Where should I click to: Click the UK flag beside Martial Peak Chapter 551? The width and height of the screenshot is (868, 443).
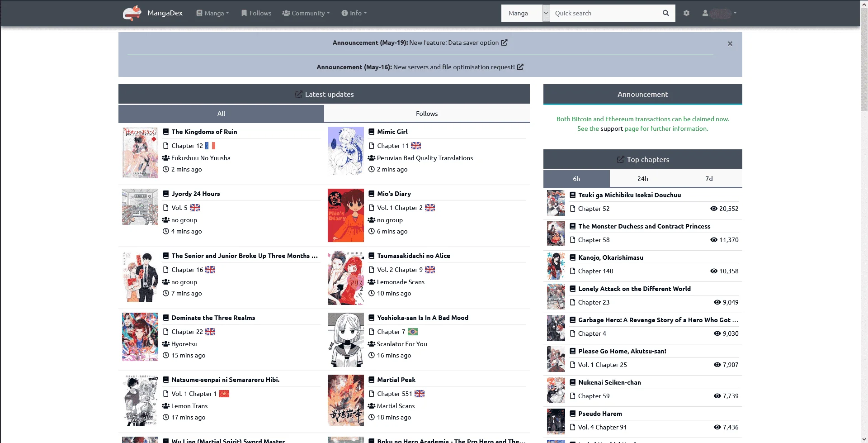(420, 394)
